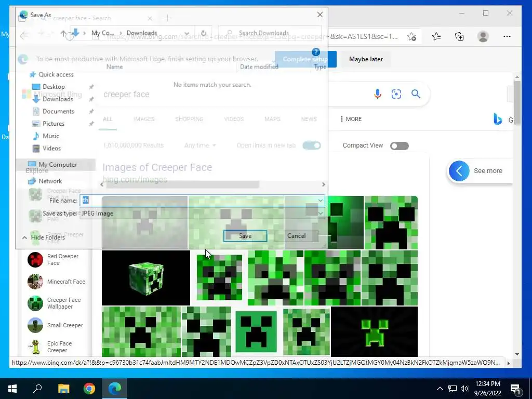Toggle the Compact View switch
Viewport: 532px width, 399px height.
(400, 146)
